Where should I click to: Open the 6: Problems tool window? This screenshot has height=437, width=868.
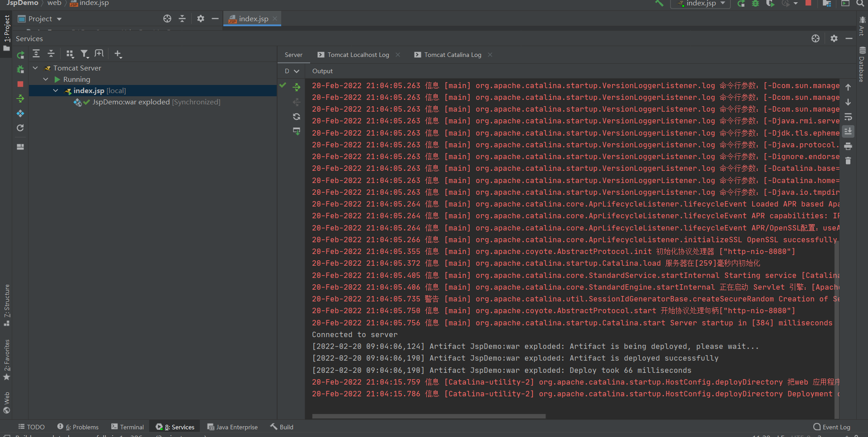point(78,427)
